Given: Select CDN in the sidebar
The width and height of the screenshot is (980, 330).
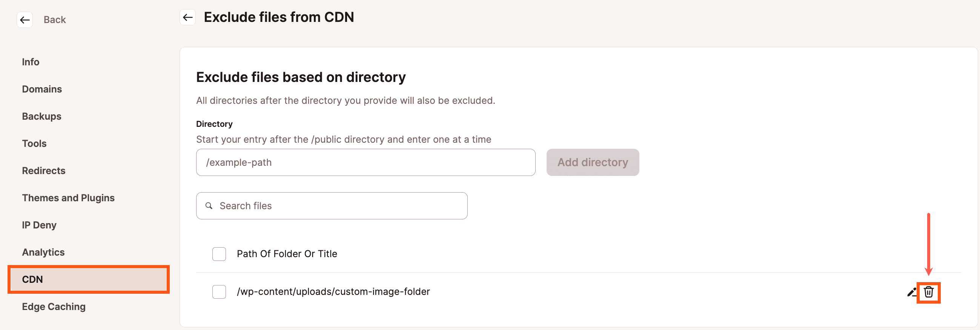Looking at the screenshot, I should 33,279.
